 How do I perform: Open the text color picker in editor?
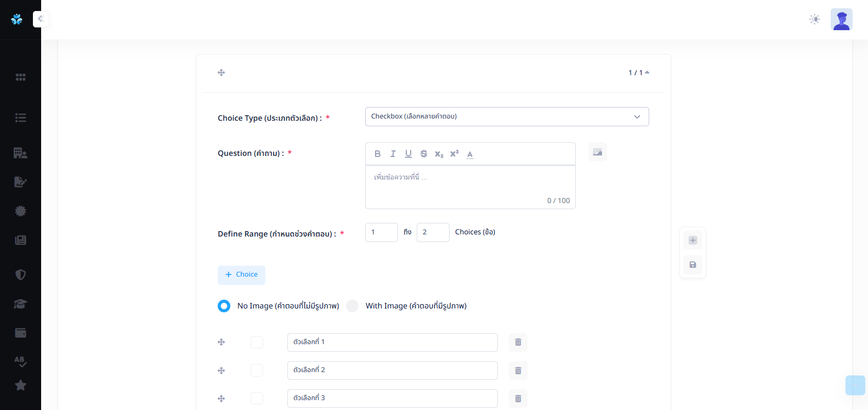(x=470, y=154)
